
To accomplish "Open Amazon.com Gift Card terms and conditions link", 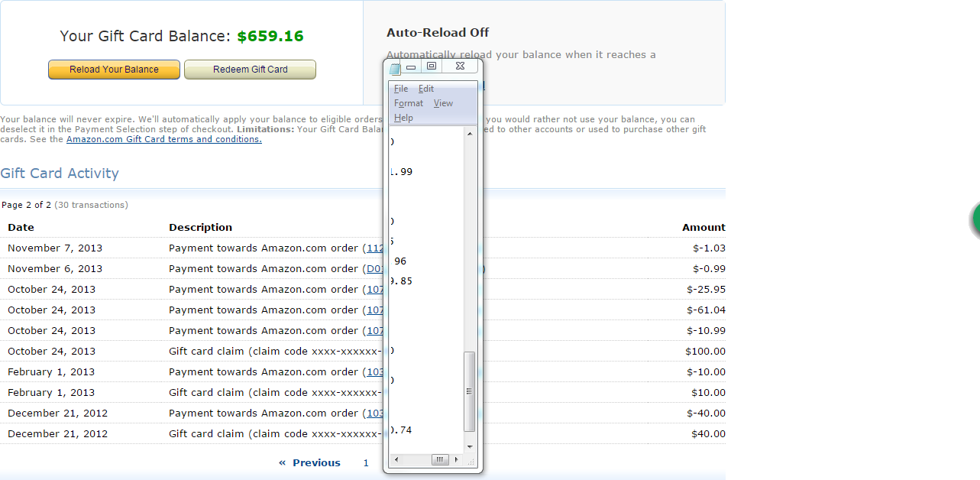I will (164, 139).
